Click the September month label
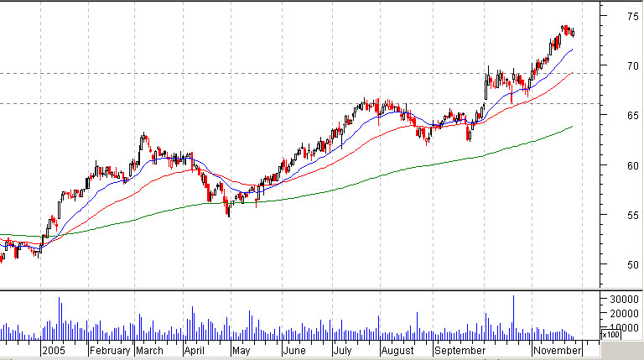This screenshot has width=644, height=360. (x=460, y=351)
